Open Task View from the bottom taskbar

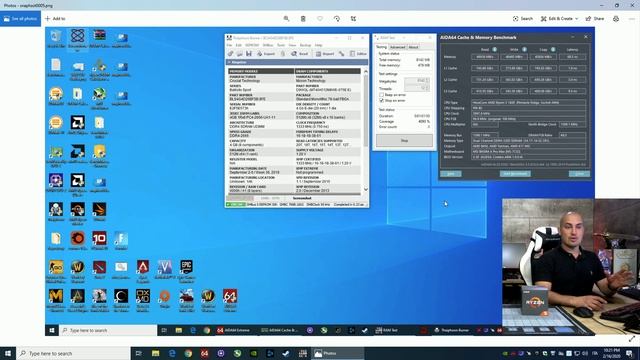tap(139, 353)
